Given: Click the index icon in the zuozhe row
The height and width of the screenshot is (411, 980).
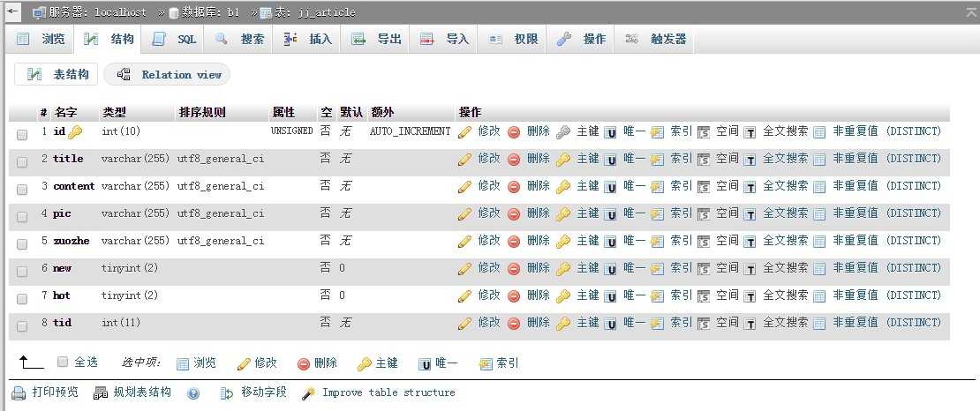Looking at the screenshot, I should coord(657,241).
